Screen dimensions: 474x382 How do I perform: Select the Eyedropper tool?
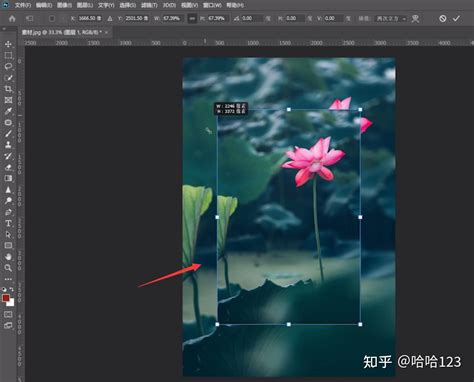pos(8,111)
